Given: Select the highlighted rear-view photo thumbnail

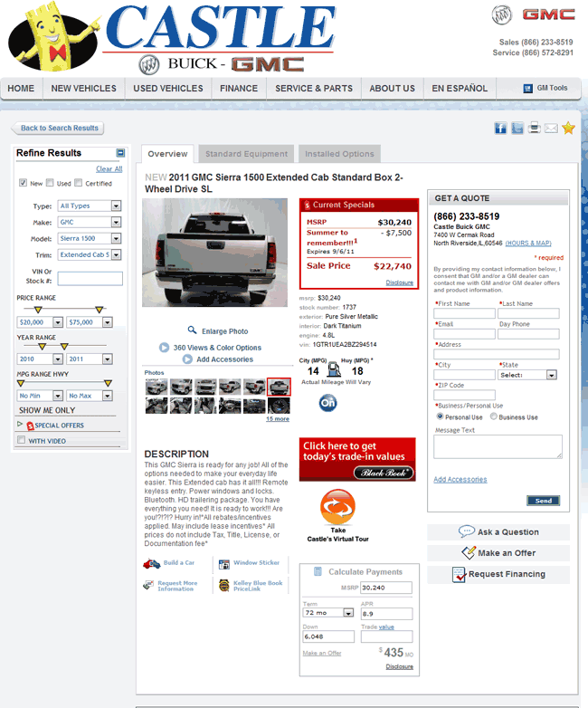Looking at the screenshot, I should coord(279,387).
